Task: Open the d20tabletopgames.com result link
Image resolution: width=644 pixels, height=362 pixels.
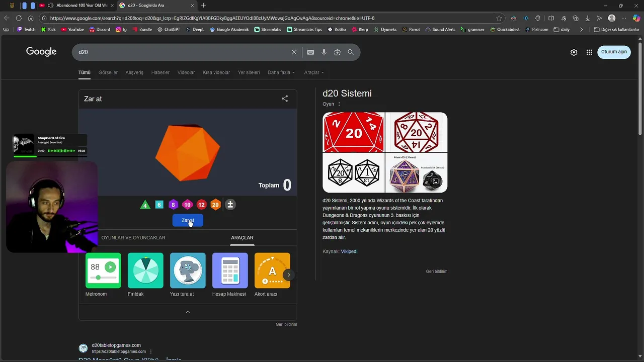Action: point(129,359)
